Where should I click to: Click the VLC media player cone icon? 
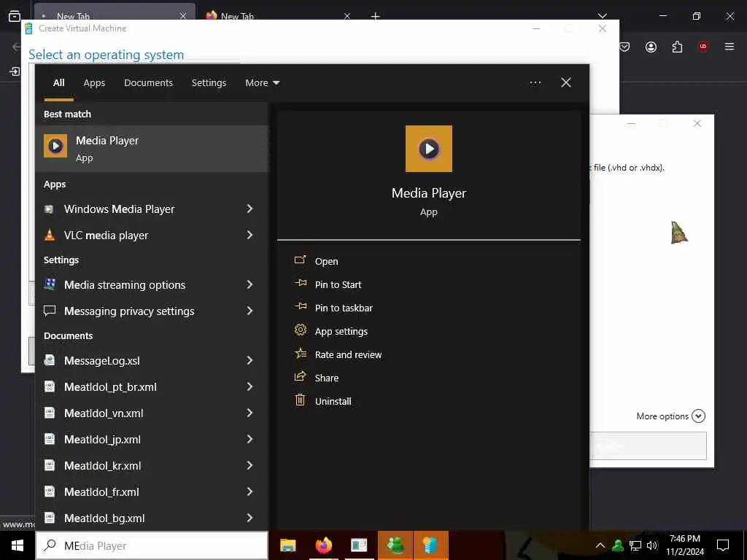click(x=49, y=236)
